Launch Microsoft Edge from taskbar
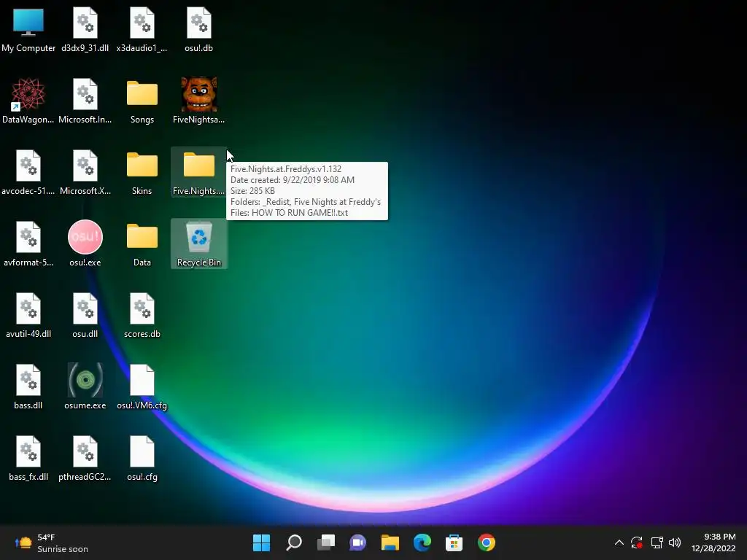Image resolution: width=747 pixels, height=560 pixels. pos(422,542)
